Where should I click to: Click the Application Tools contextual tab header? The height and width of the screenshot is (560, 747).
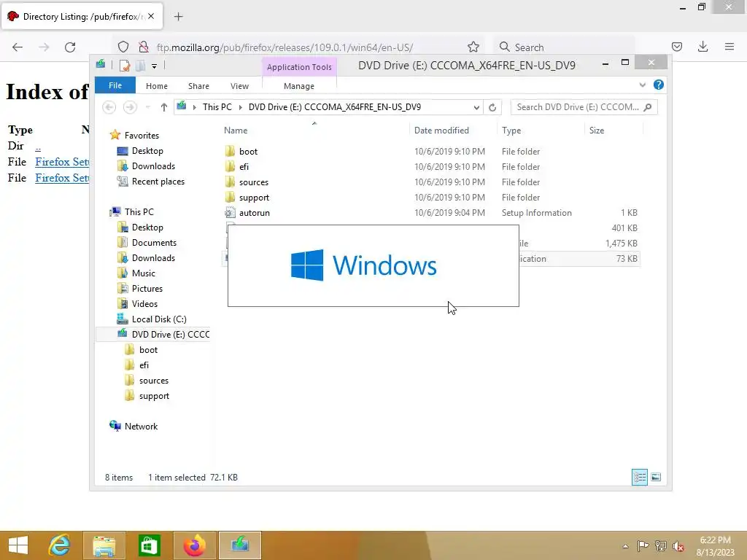click(299, 67)
